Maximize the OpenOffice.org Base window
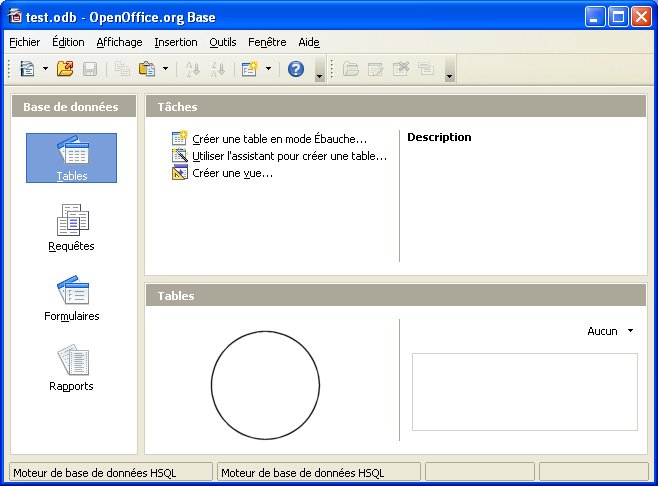Image resolution: width=658 pixels, height=486 pixels. tap(619, 17)
